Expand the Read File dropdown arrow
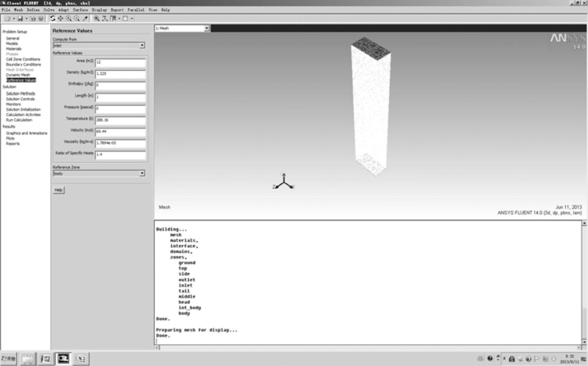 pyautogui.click(x=14, y=18)
